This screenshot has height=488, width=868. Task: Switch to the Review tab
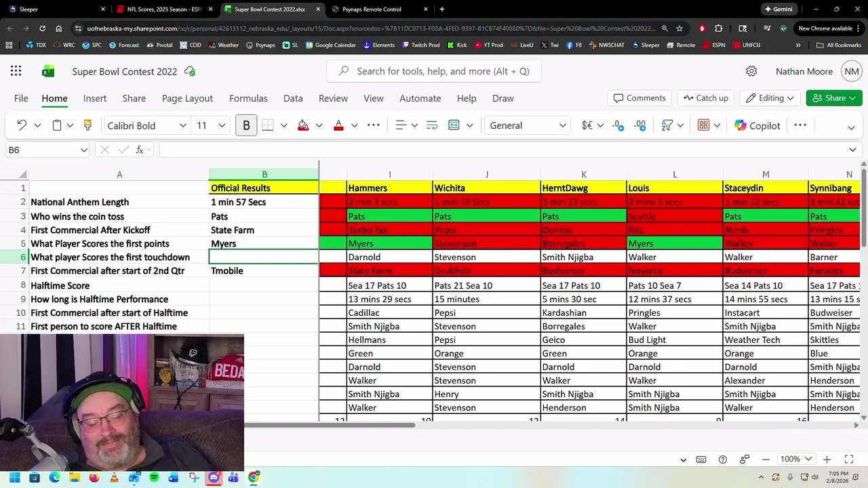pyautogui.click(x=333, y=98)
